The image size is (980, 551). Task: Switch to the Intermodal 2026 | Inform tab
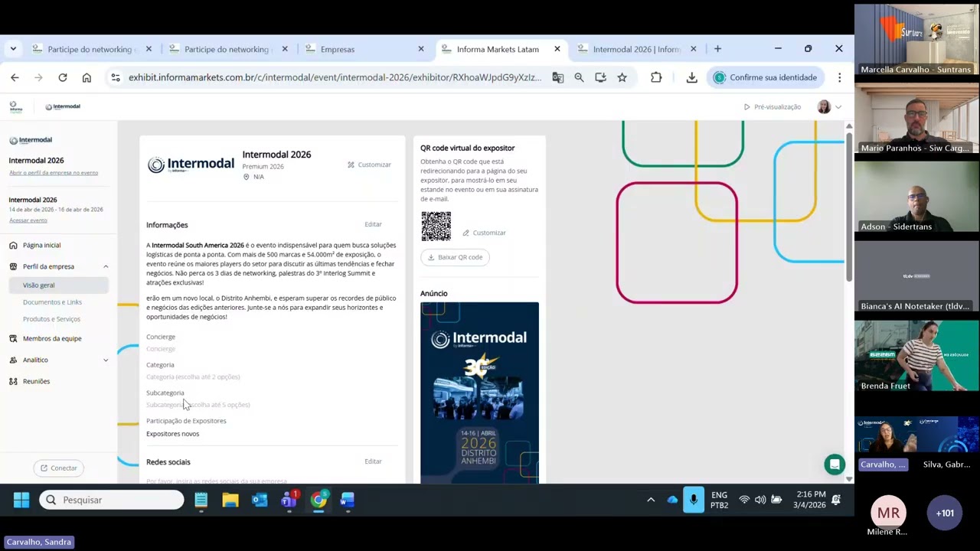coord(636,49)
